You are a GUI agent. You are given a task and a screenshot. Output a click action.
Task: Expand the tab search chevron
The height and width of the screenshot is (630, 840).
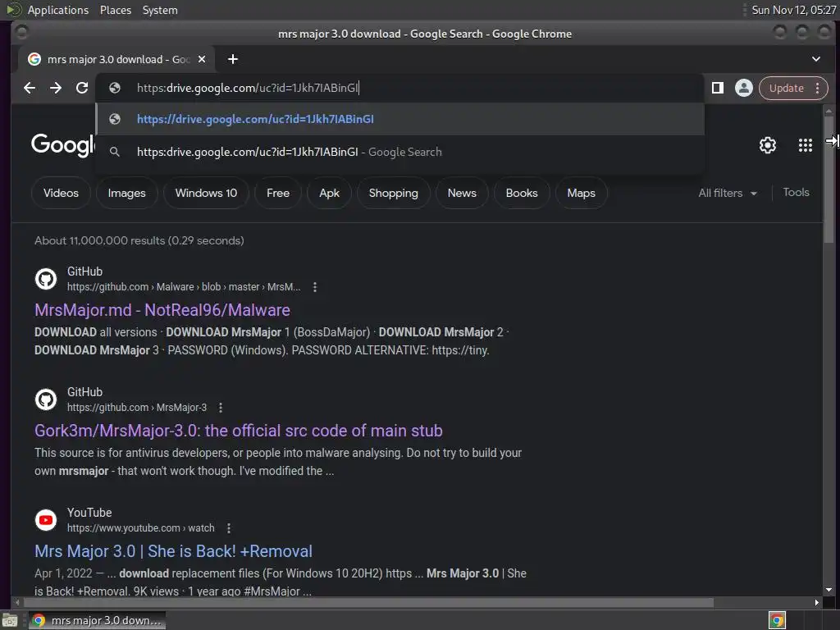[x=816, y=59]
